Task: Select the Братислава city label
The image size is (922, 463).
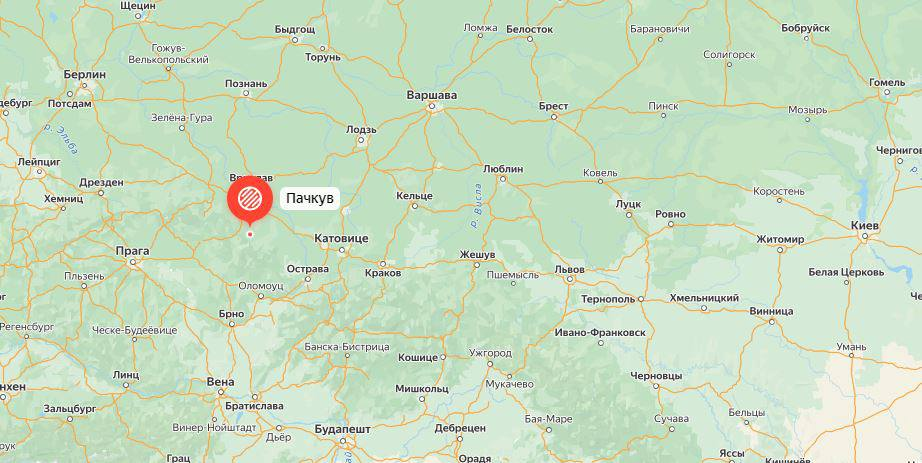Action: point(254,406)
